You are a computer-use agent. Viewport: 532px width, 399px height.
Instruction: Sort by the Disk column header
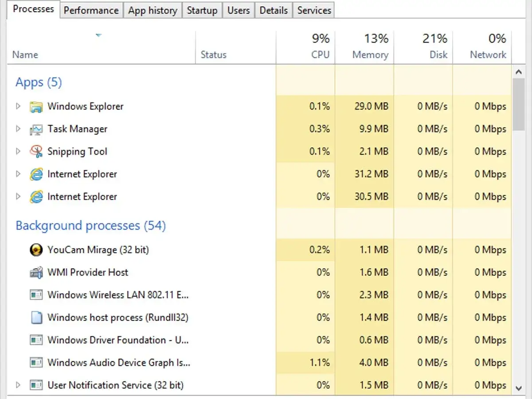[x=423, y=47]
